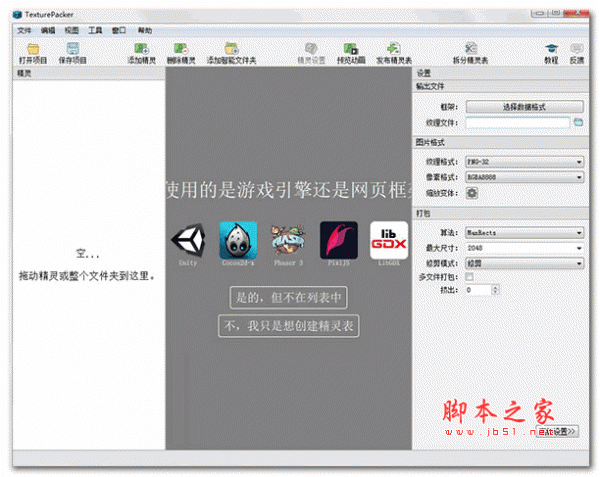
Task: Open project via 打开项目 toolbar icon
Action: click(x=33, y=53)
